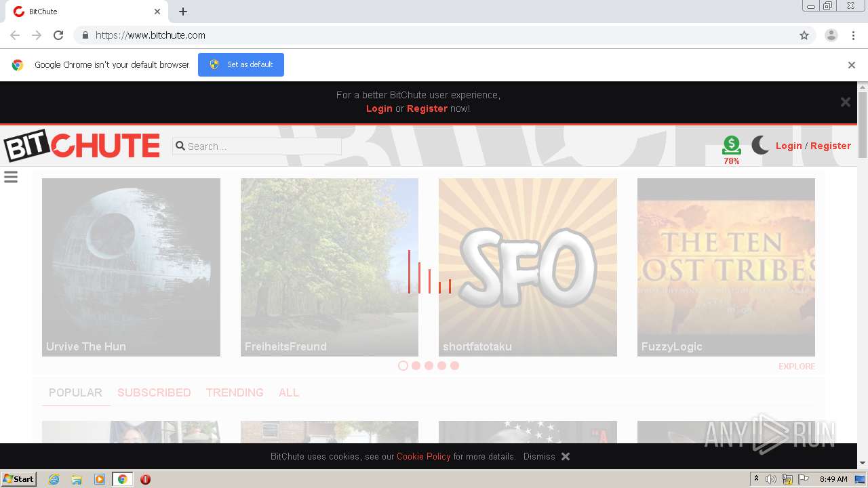Click Login link in header
This screenshot has height=488, width=868.
pyautogui.click(x=789, y=146)
